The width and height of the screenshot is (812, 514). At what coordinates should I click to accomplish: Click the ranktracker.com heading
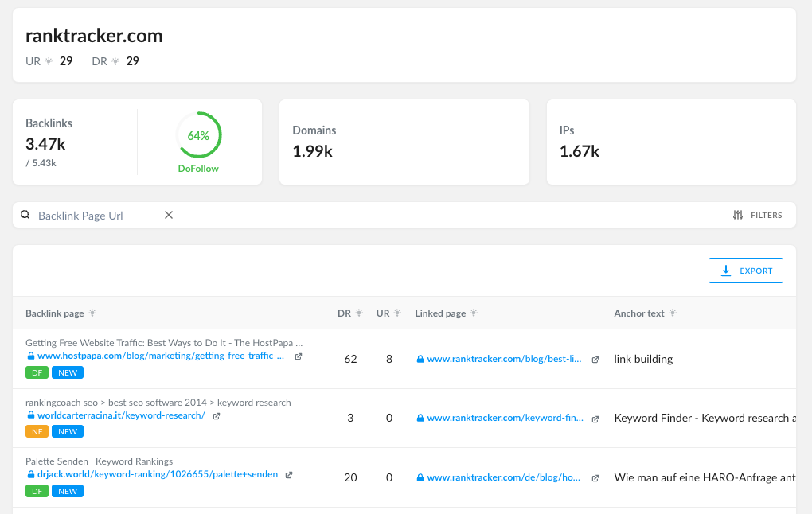[x=94, y=36]
